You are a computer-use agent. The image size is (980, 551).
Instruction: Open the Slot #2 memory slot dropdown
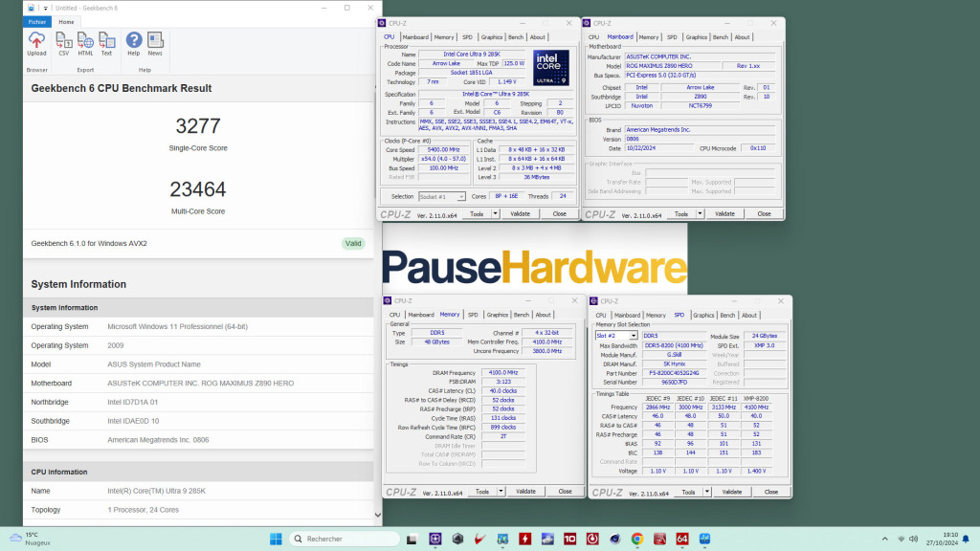point(616,336)
